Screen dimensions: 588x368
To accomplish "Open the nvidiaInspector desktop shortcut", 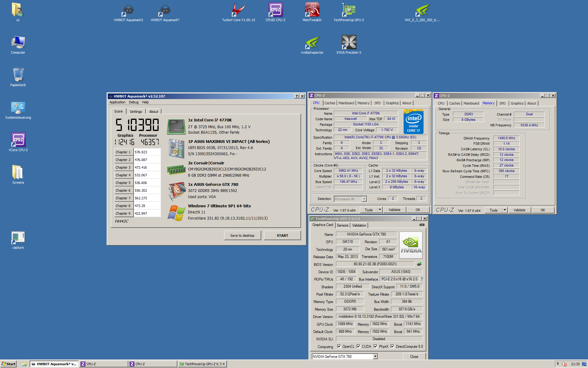I will pos(312,45).
